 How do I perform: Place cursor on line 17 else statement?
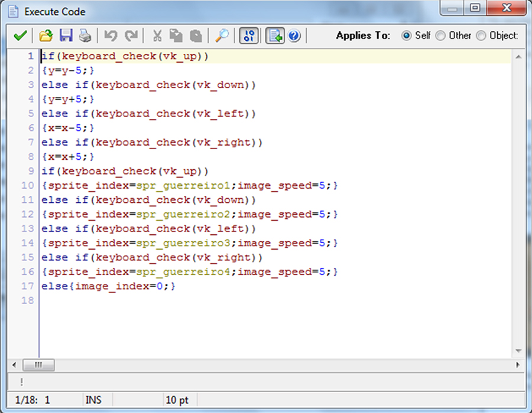(x=108, y=286)
